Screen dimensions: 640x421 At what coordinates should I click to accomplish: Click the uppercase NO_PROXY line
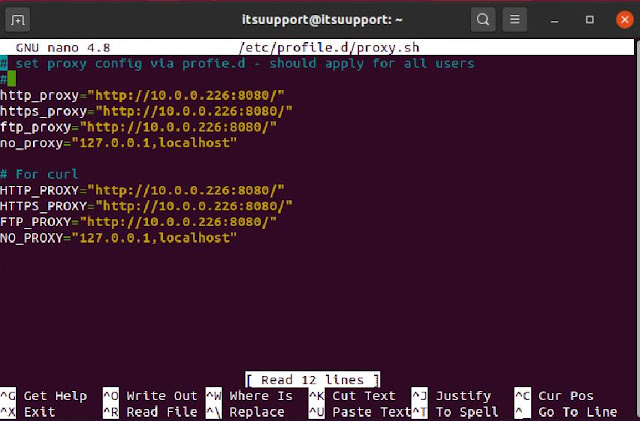[x=118, y=238]
